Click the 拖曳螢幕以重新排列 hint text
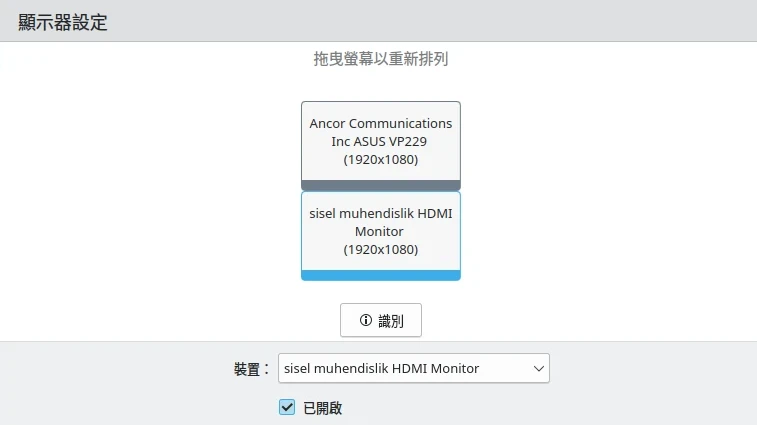 (x=380, y=59)
